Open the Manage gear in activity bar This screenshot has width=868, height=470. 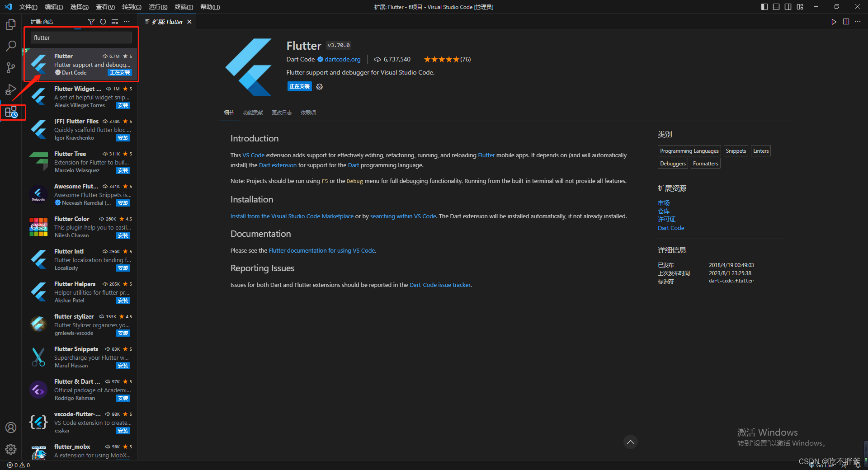click(11, 449)
